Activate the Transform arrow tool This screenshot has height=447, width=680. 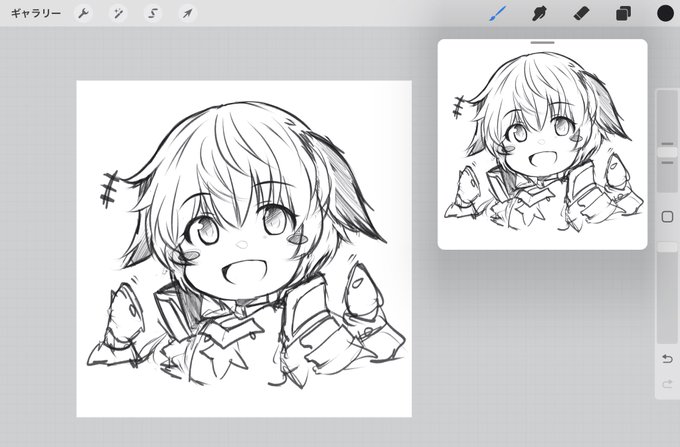click(x=187, y=13)
